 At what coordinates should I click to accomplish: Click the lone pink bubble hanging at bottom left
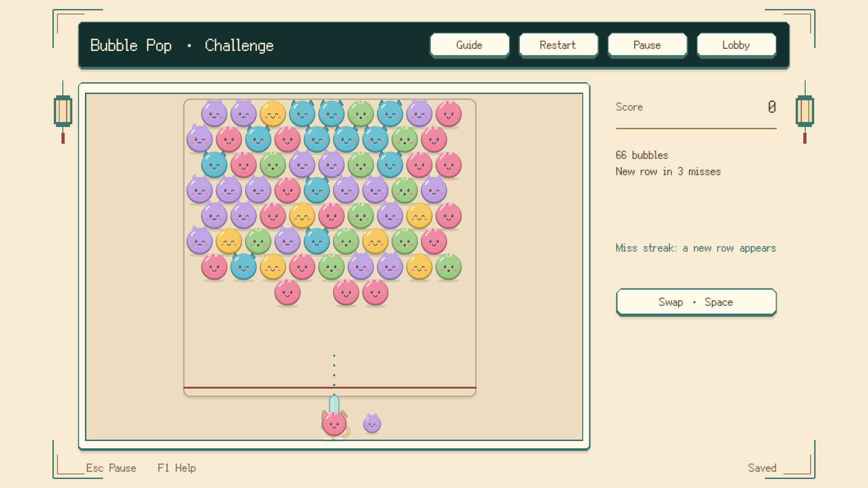point(288,292)
